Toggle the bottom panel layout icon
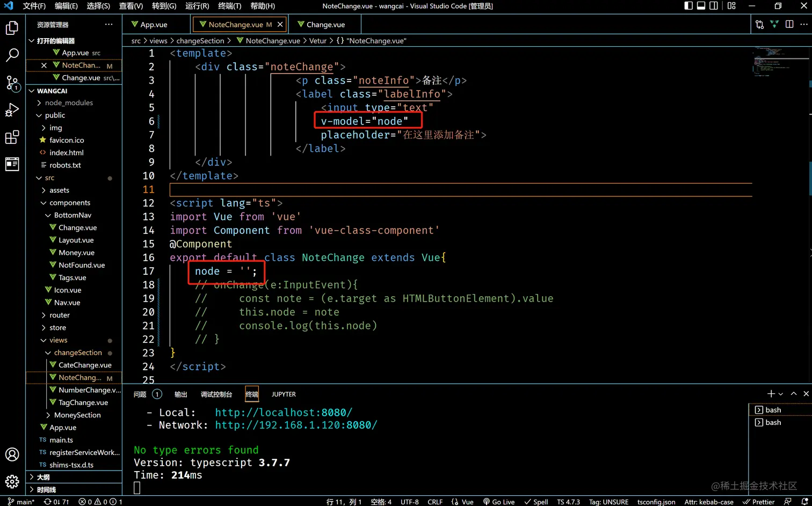Screen dimensions: 812x506 (x=701, y=6)
